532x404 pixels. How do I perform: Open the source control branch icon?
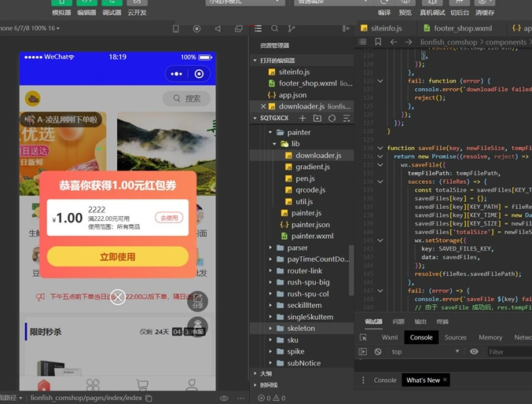[292, 28]
